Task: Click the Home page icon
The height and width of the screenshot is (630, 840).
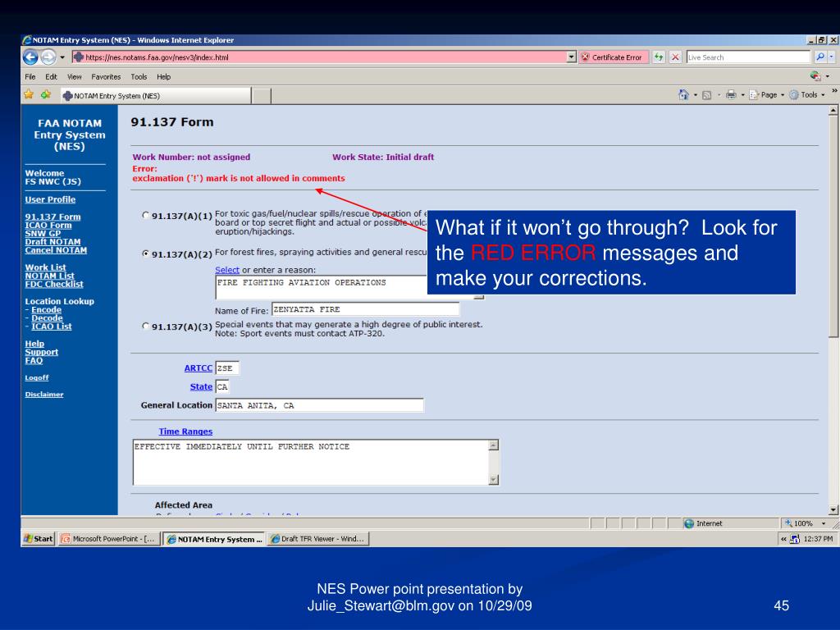Action: point(683,95)
